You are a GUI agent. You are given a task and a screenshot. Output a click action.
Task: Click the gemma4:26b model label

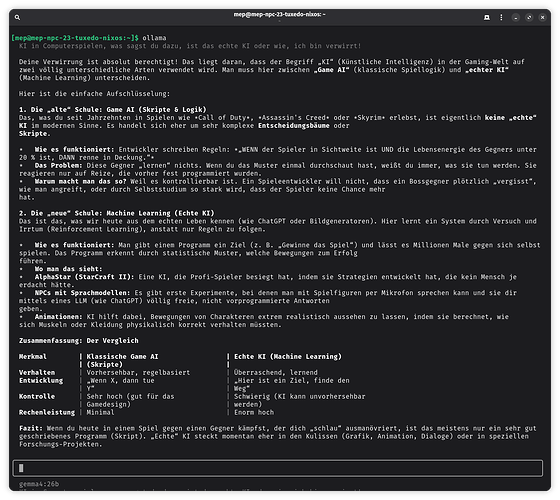39,484
